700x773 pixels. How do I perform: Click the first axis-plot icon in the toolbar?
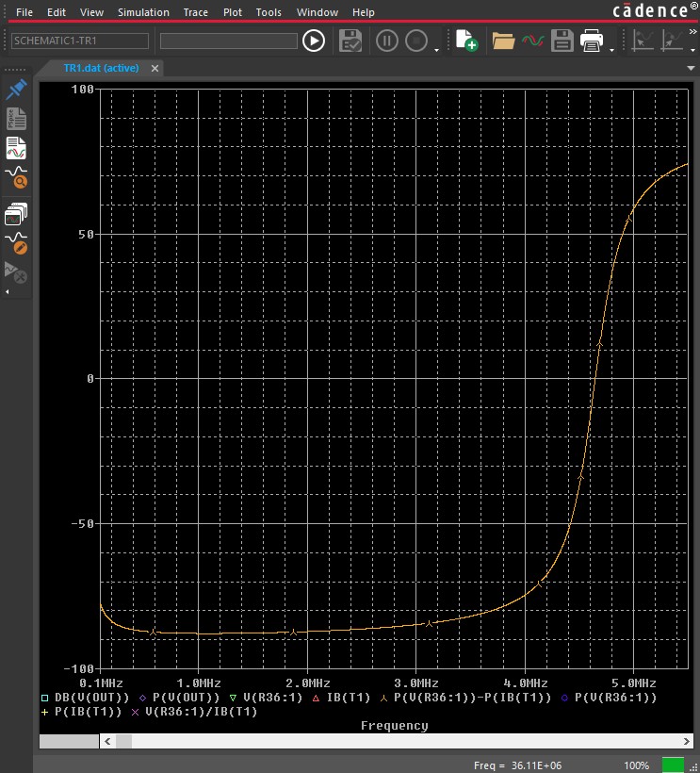pyautogui.click(x=643, y=41)
